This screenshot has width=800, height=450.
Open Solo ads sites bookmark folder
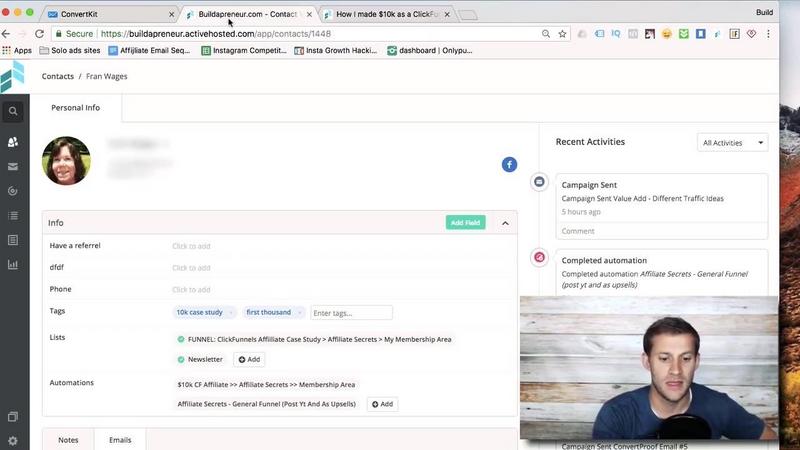click(70, 51)
